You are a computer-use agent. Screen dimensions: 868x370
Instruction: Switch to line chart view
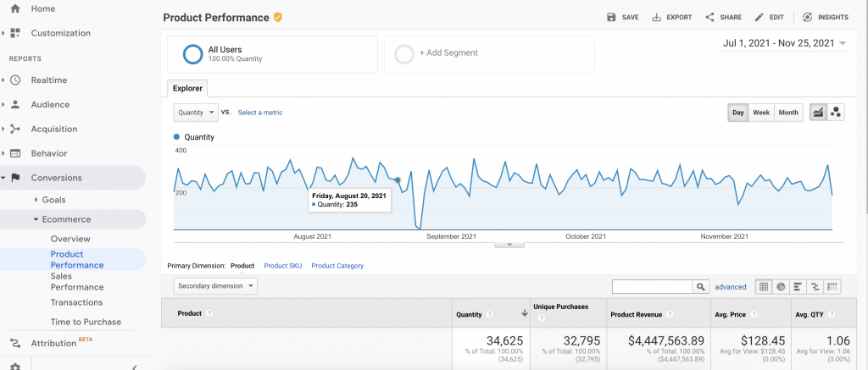pos(818,113)
